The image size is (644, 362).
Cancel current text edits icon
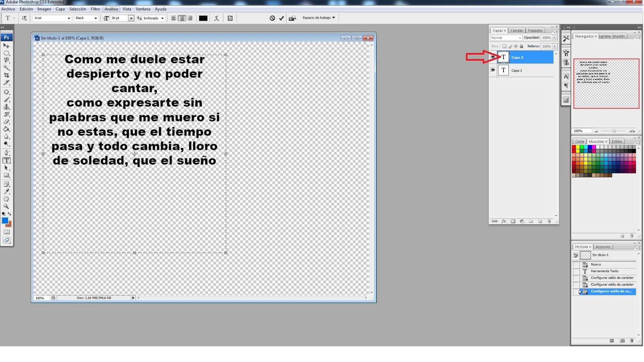pos(272,18)
